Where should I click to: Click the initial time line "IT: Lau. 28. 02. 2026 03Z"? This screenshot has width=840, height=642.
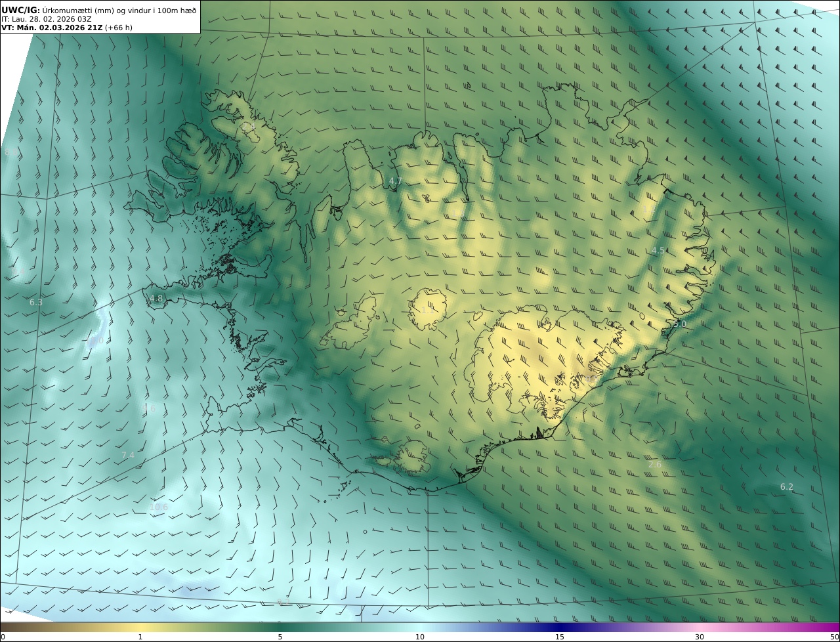pyautogui.click(x=46, y=19)
